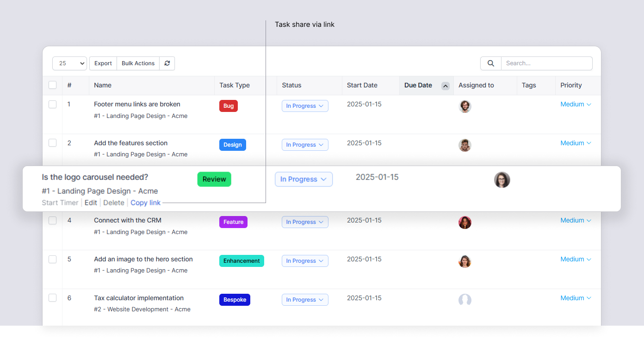The height and width of the screenshot is (340, 644).
Task: Click the red Bug task type badge
Action: point(228,106)
